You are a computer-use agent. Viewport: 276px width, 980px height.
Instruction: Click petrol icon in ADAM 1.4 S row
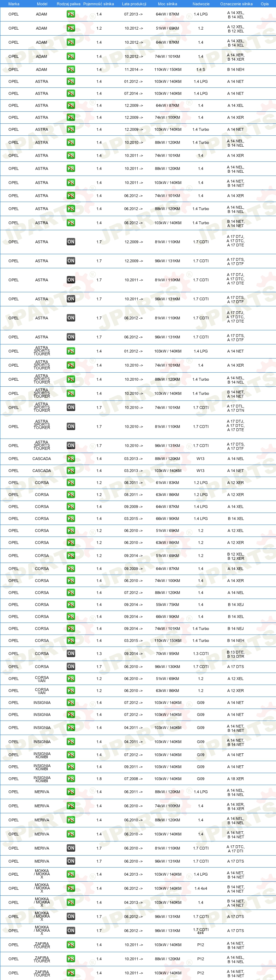point(71,69)
